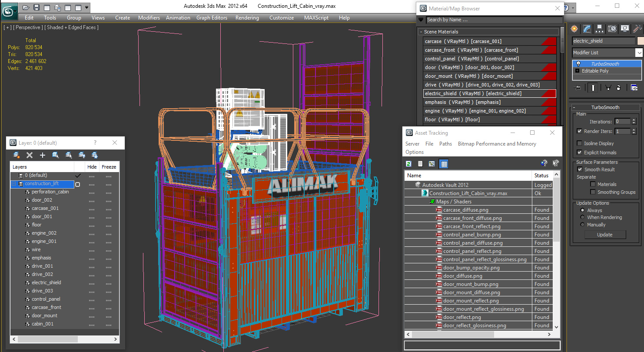Click Remove Modifier trash can icon
This screenshot has width=644, height=352.
coord(619,87)
